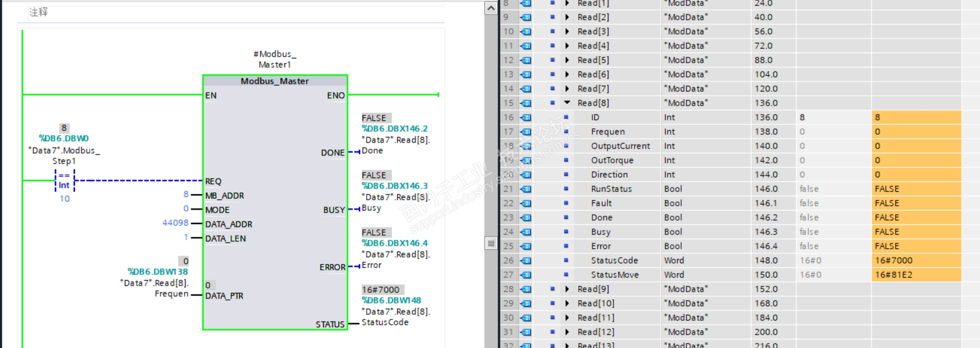Expand the Read[6] struct row
Viewport: 980px width, 348px height.
click(x=567, y=74)
